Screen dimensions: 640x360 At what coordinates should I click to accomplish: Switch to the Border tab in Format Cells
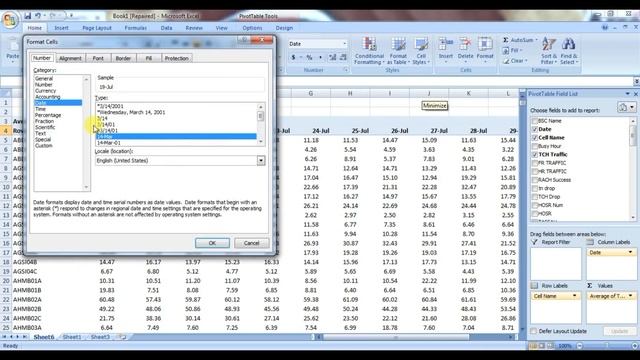point(123,58)
